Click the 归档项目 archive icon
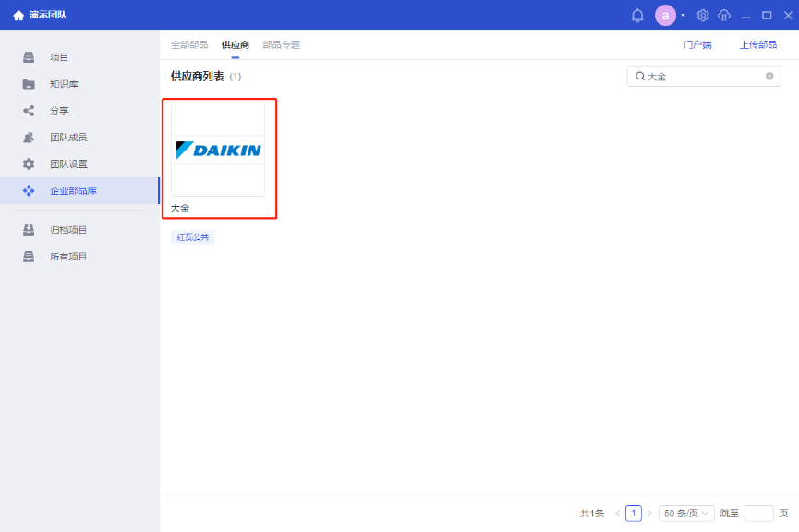This screenshot has height=532, width=799. [29, 230]
